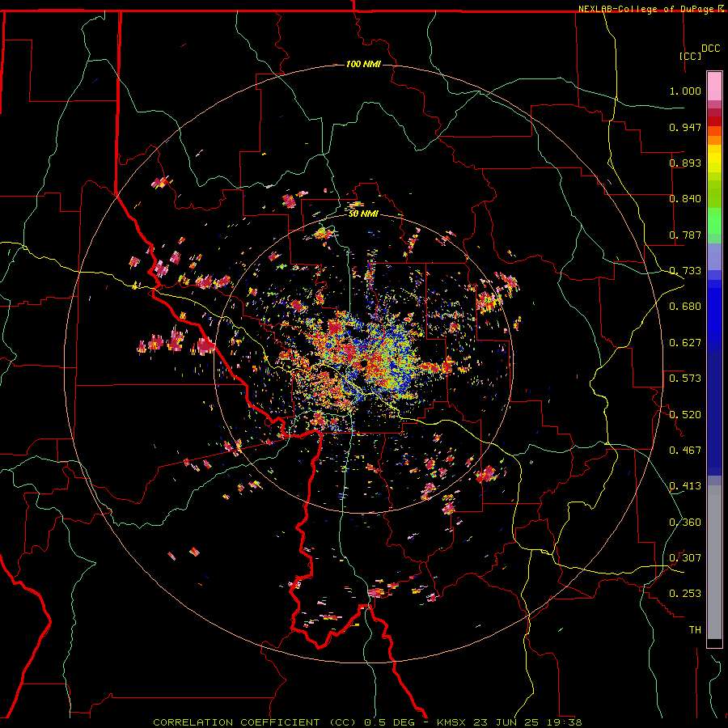Select the 0.680 scale value
The width and height of the screenshot is (728, 728).
(685, 307)
